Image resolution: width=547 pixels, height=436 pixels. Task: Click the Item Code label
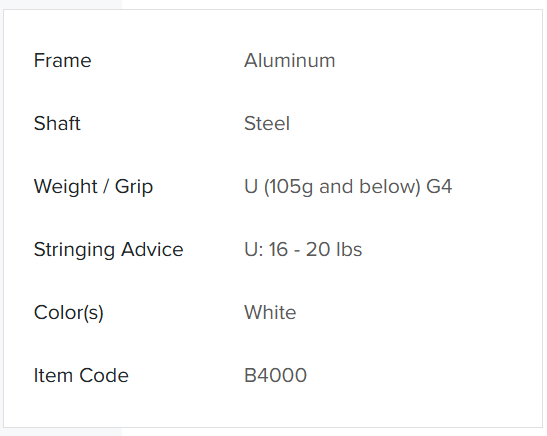pyautogui.click(x=81, y=375)
